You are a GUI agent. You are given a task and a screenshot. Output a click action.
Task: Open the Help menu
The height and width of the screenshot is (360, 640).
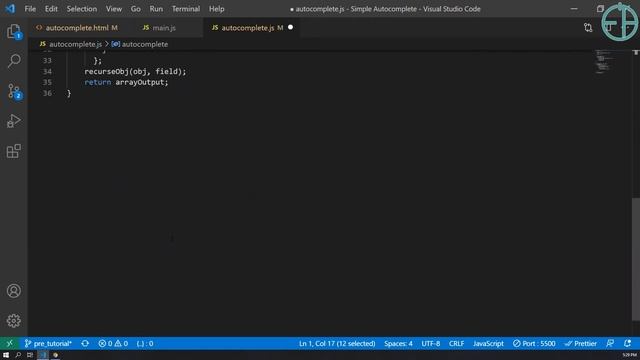click(216, 9)
